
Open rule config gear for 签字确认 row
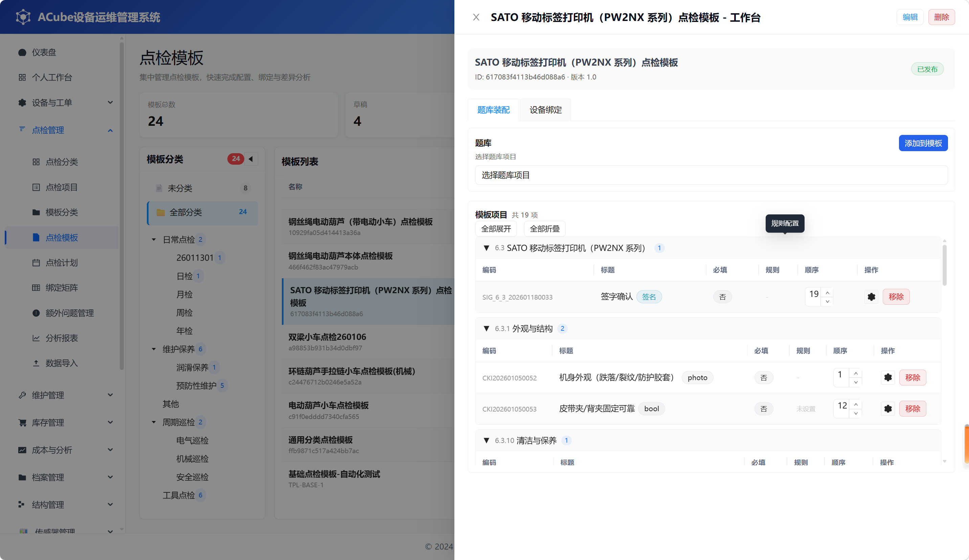[x=871, y=297]
